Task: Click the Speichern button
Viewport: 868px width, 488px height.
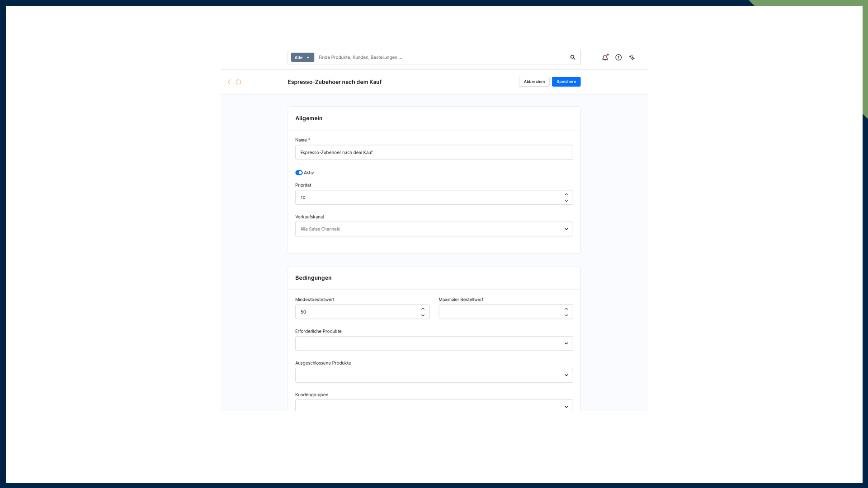Action: [566, 82]
